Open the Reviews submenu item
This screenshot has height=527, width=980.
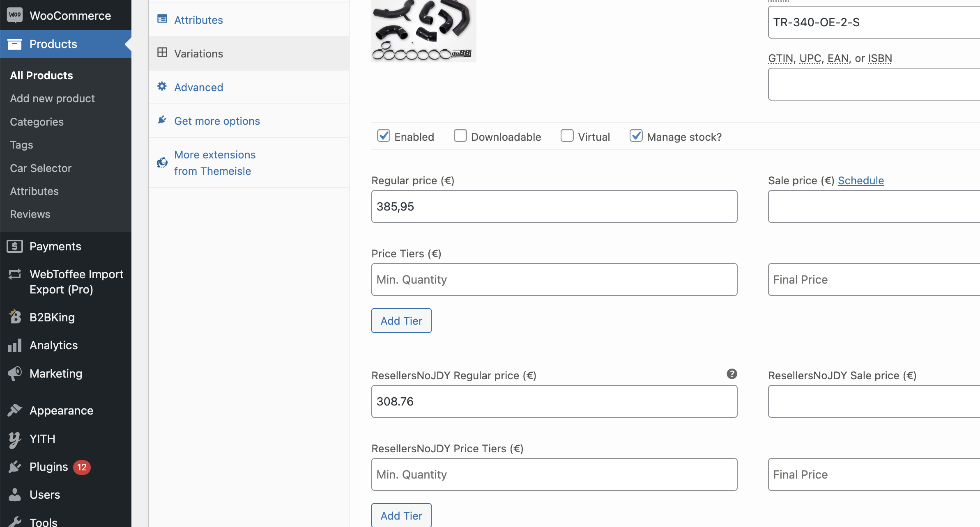[30, 214]
